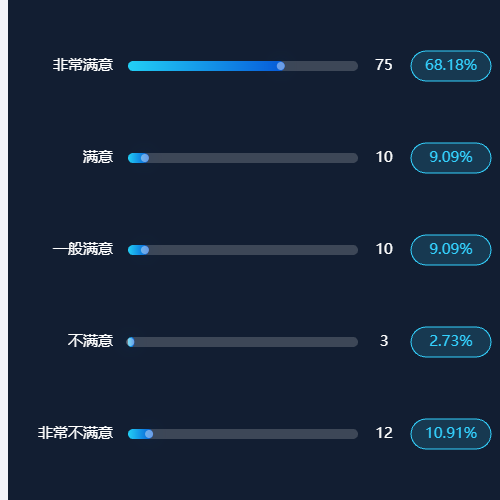The height and width of the screenshot is (500, 500).
Task: Select the 10.91% percentage badge
Action: pyautogui.click(x=451, y=434)
